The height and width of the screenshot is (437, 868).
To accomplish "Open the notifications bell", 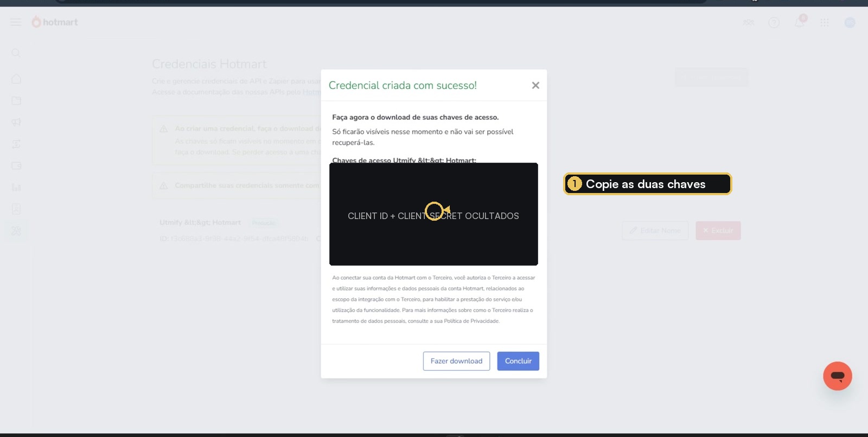I will [799, 22].
